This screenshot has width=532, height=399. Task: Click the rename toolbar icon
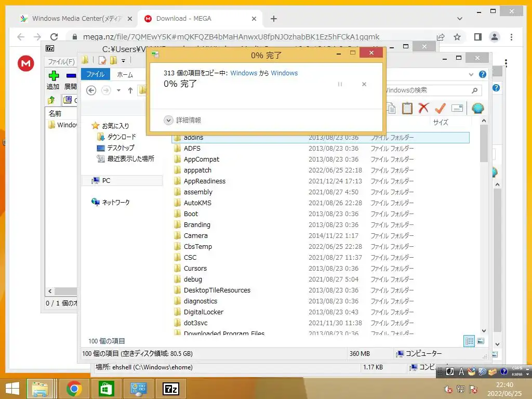pyautogui.click(x=457, y=108)
